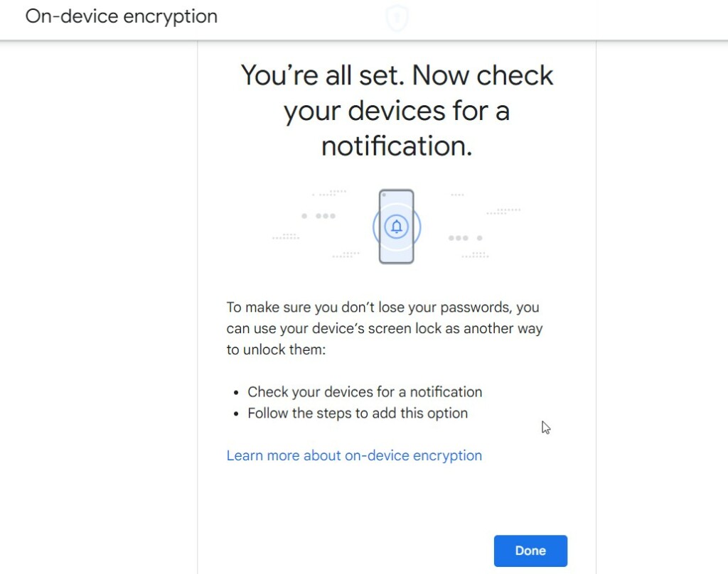Select the paragraph about screen lock unlocking
Screen dimensions: 728x574
click(384, 328)
